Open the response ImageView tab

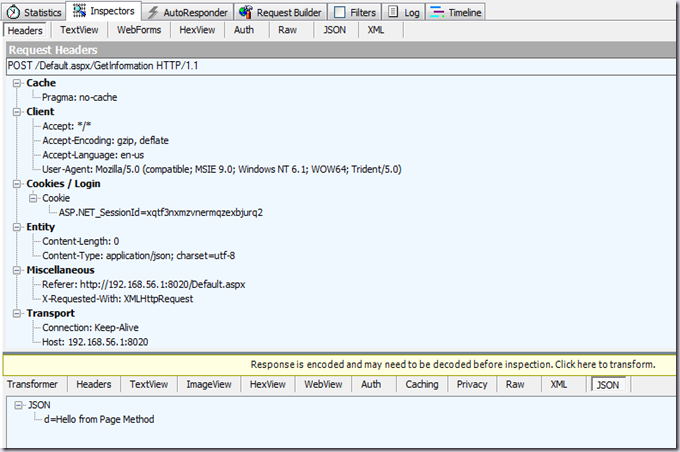[x=209, y=384]
